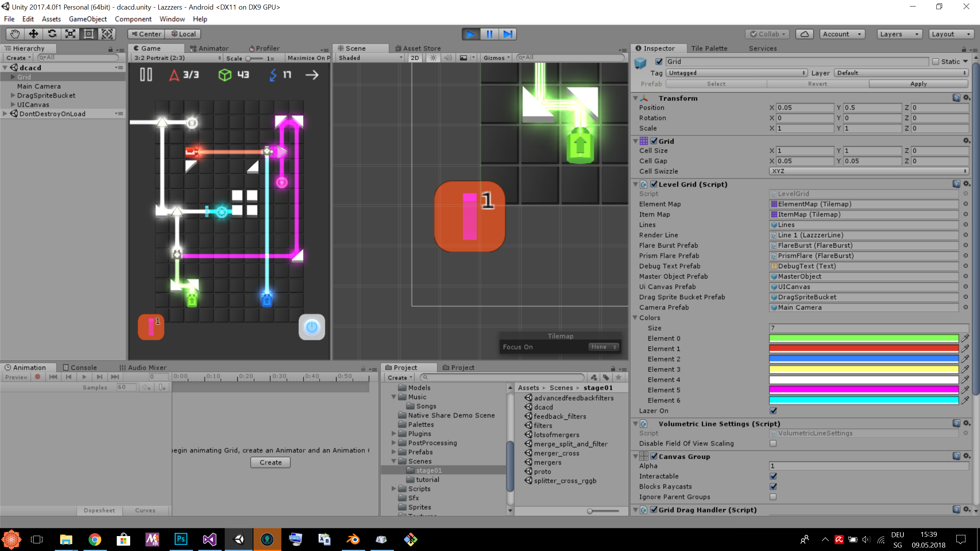The width and height of the screenshot is (980, 551).
Task: Click the Create animation button
Action: 270,462
